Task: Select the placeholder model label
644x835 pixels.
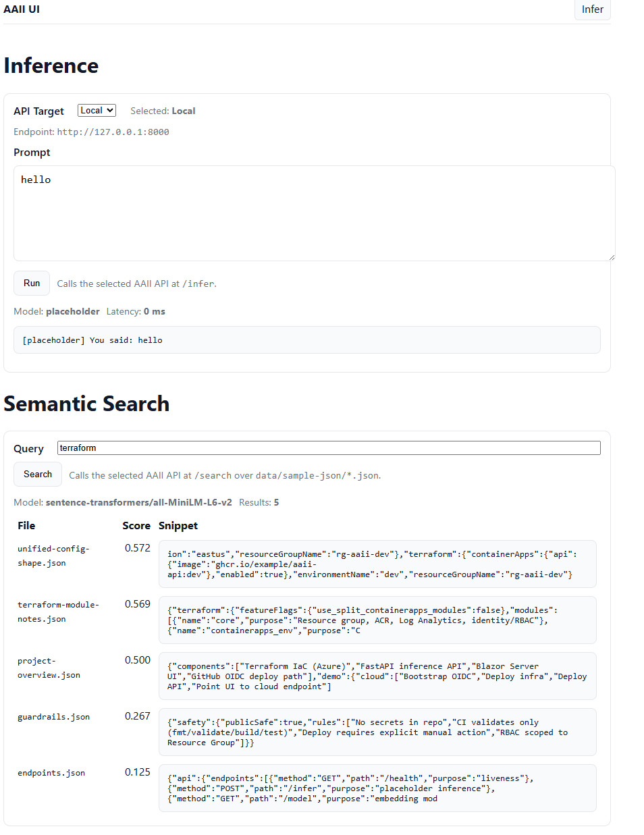Action: (x=72, y=311)
